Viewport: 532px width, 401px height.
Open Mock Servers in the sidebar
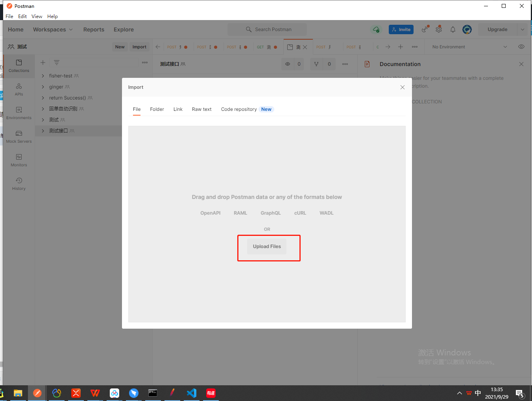click(19, 137)
